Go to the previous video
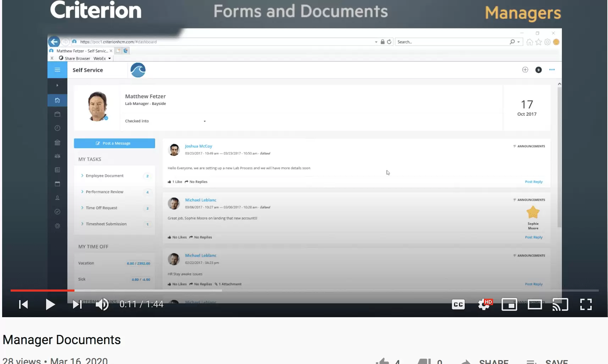This screenshot has width=608, height=364. [x=23, y=304]
